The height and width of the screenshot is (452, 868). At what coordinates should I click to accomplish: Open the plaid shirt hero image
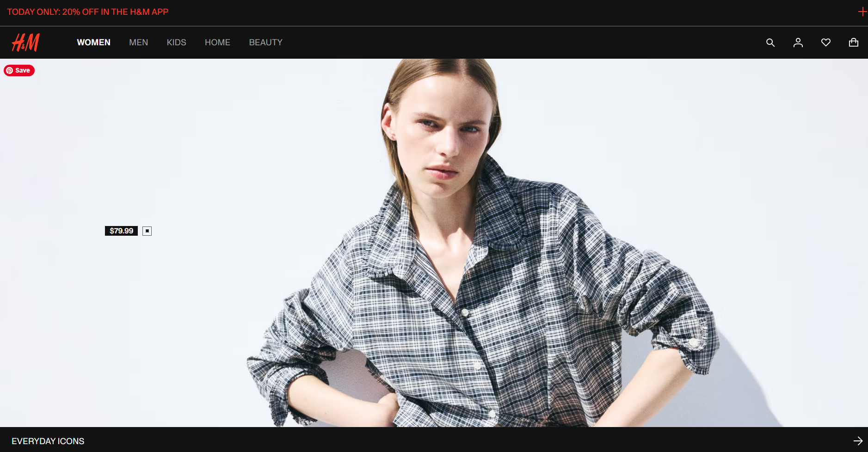click(x=434, y=243)
